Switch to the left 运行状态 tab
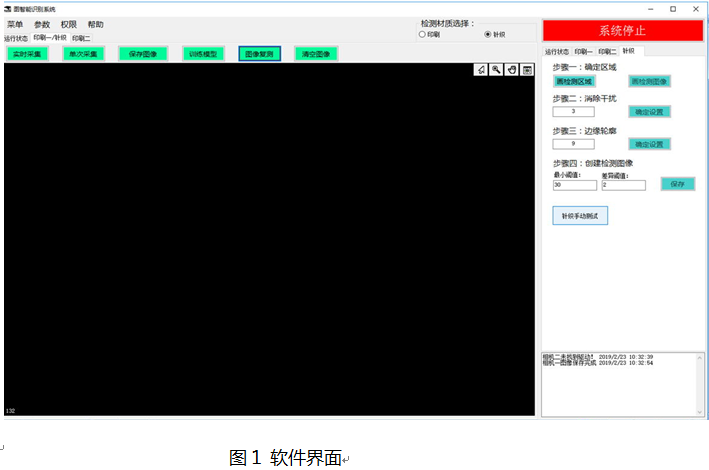The image size is (709, 470). tap(16, 38)
